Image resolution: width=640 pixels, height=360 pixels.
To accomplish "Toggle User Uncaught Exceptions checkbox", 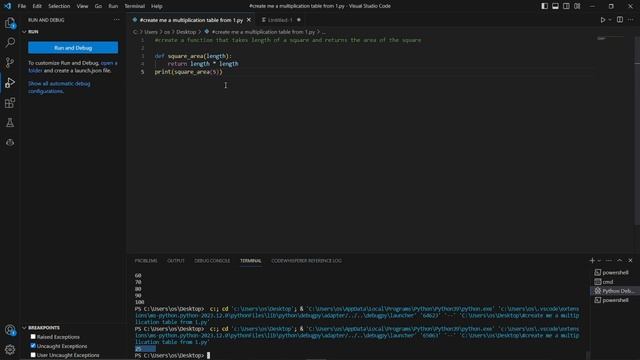I will click(x=33, y=355).
